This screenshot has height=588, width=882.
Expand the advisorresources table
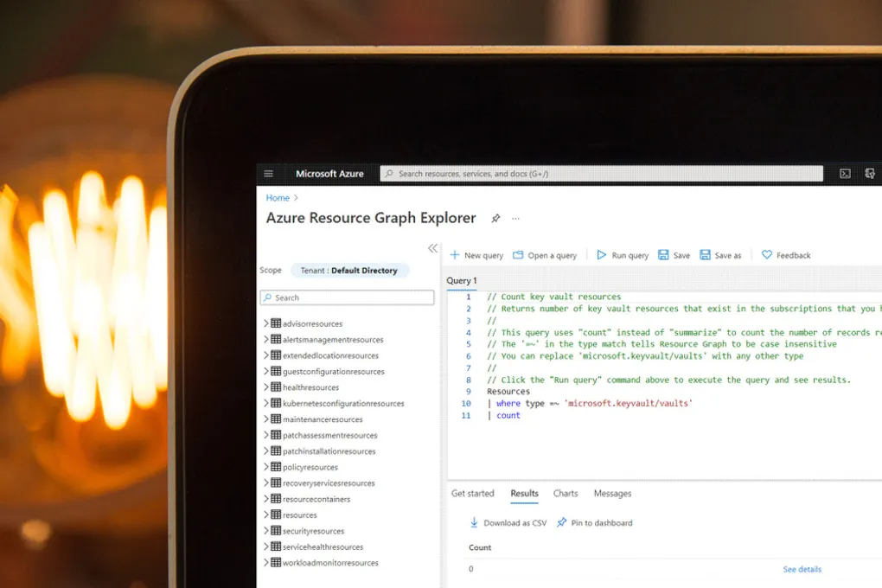[x=266, y=323]
